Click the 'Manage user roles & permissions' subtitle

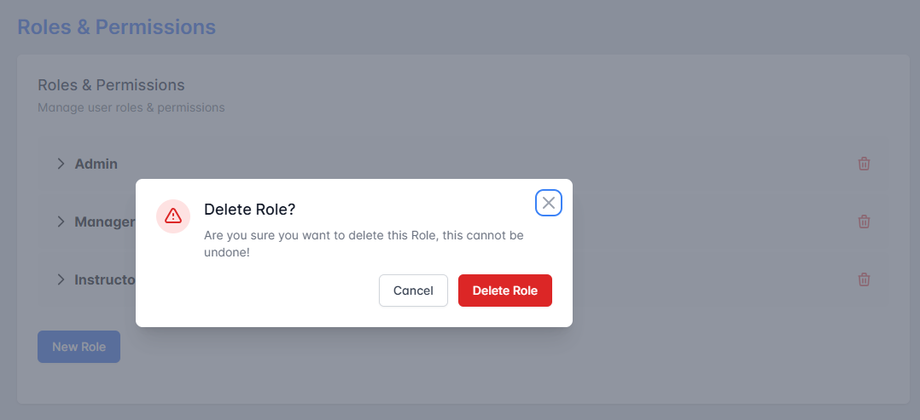click(x=131, y=107)
